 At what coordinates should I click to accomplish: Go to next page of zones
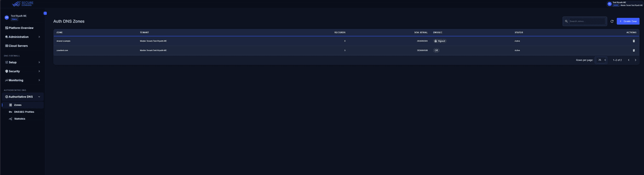click(x=636, y=60)
